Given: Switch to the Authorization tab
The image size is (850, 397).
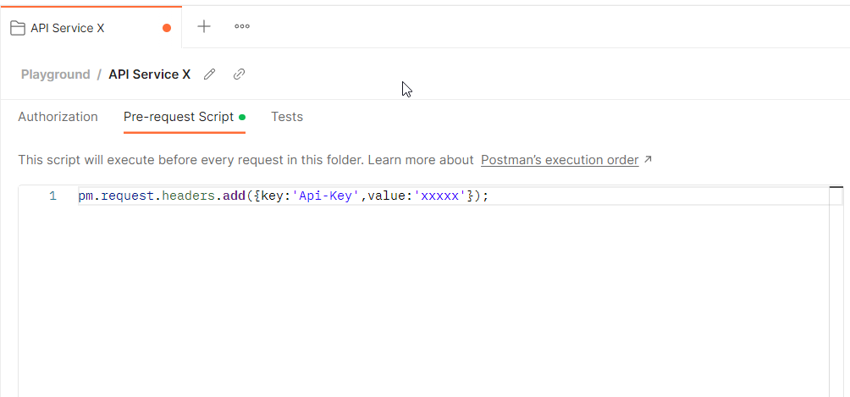Looking at the screenshot, I should [x=58, y=117].
